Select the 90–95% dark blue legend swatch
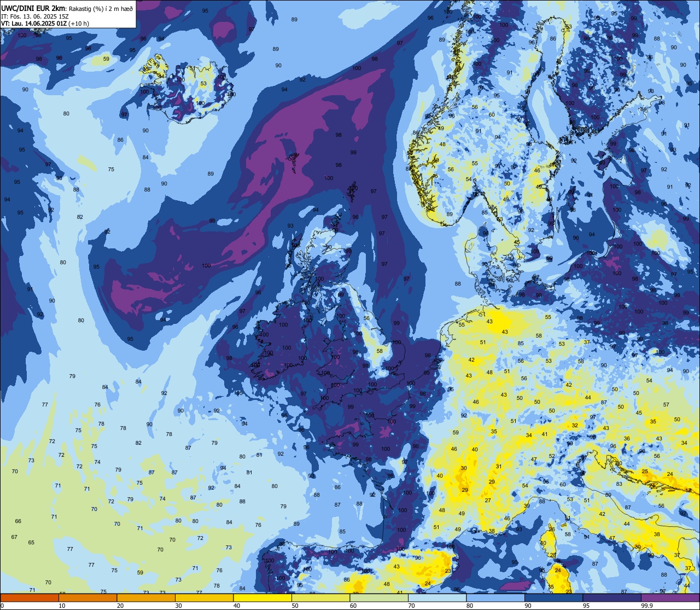The width and height of the screenshot is (700, 610). click(553, 598)
